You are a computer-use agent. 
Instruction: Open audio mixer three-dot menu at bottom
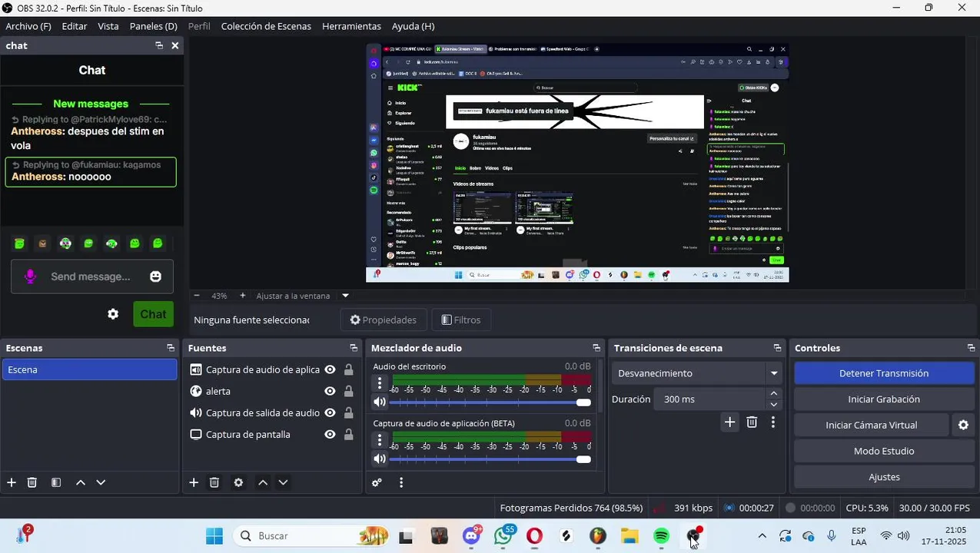[x=401, y=482]
